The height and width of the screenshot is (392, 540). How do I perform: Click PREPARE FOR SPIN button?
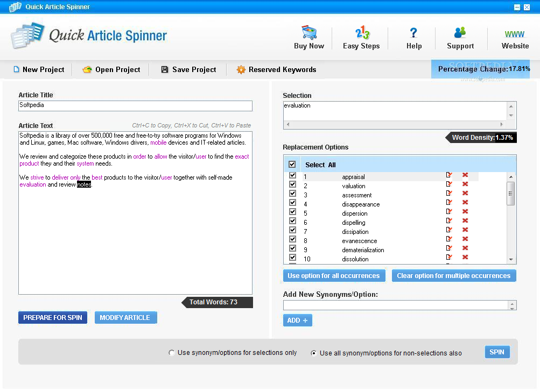53,317
